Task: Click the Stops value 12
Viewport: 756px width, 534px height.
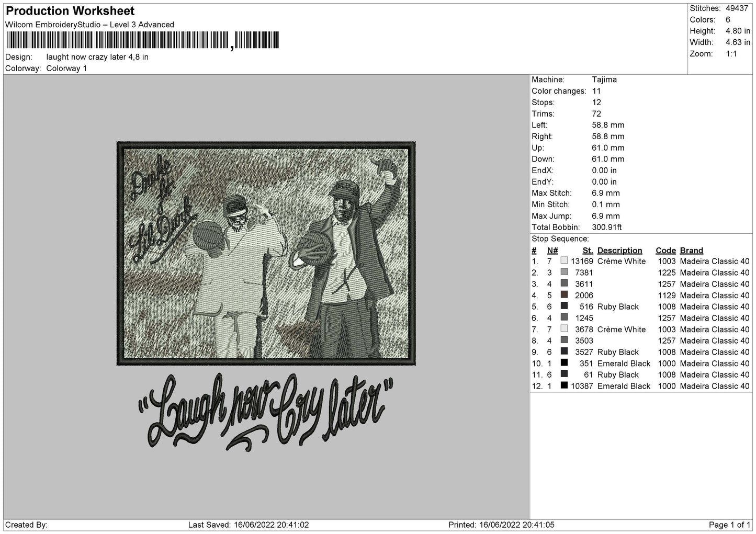Action: (596, 103)
